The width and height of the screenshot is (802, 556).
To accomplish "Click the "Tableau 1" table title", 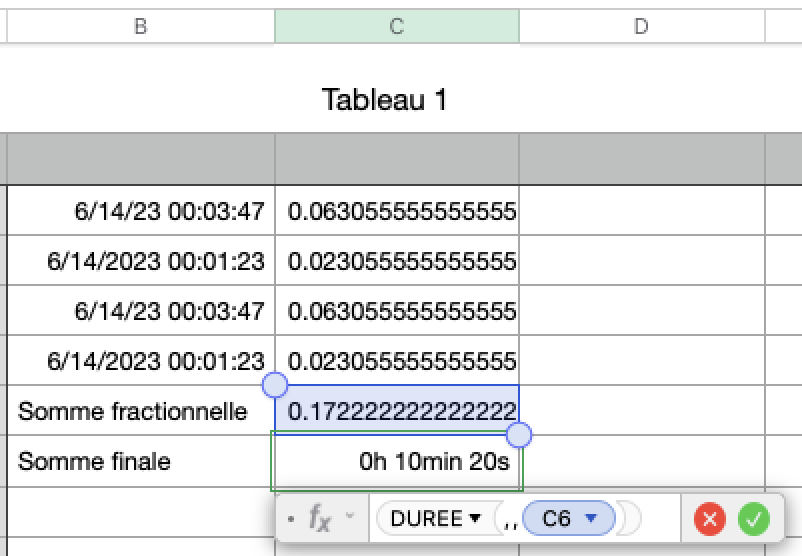I will click(x=385, y=99).
